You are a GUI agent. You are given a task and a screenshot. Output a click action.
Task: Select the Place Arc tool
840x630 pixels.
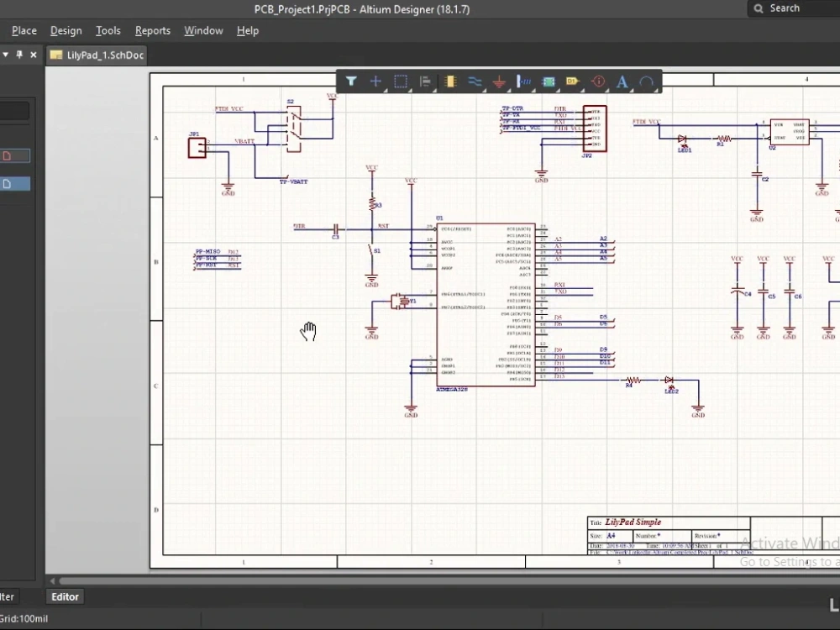[648, 81]
